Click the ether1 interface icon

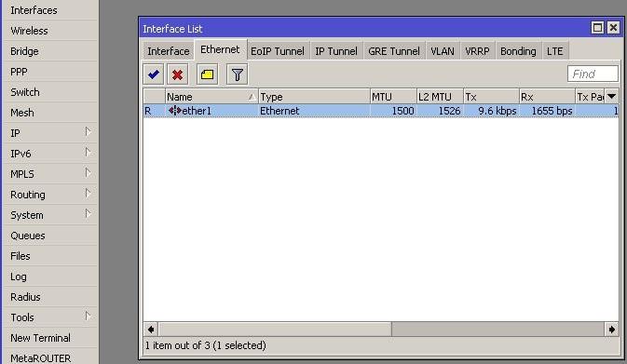click(x=175, y=111)
